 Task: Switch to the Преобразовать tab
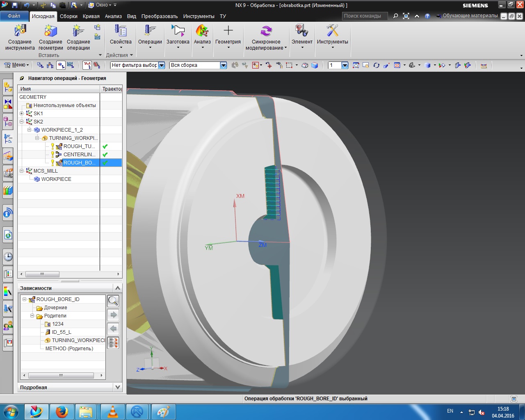(x=160, y=16)
